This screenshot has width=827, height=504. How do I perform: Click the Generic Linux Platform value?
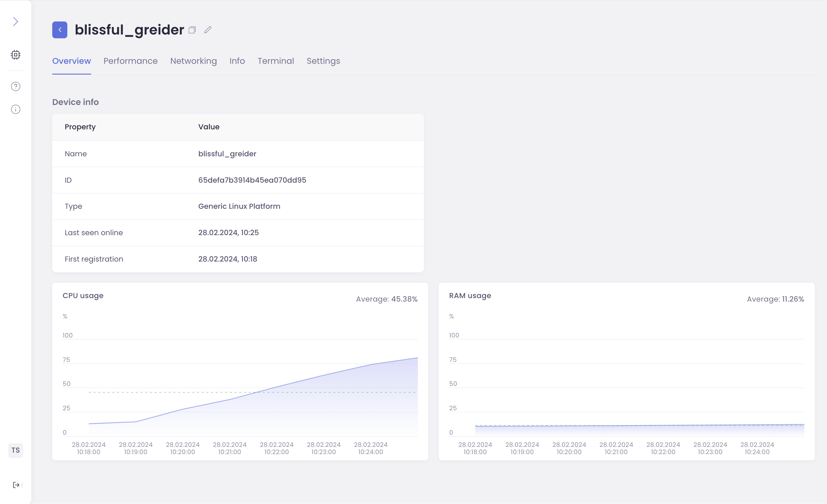239,206
